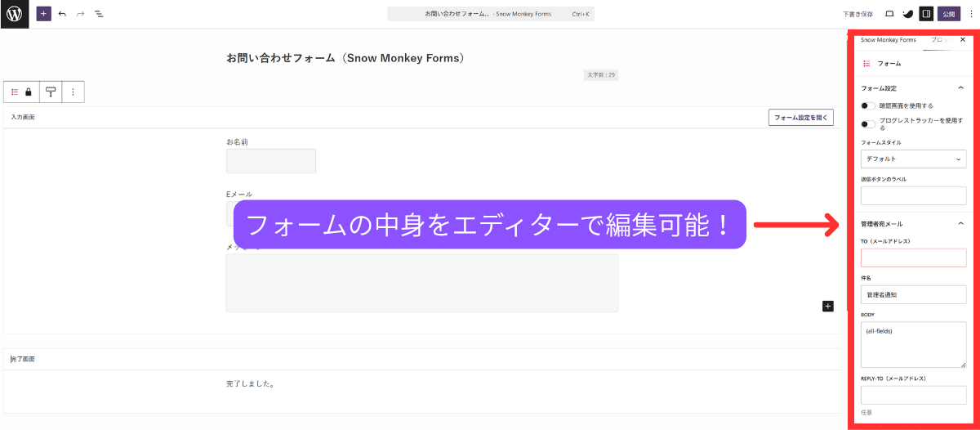The width and height of the screenshot is (980, 430).
Task: Click 下書き保存 to save draft
Action: [857, 14]
